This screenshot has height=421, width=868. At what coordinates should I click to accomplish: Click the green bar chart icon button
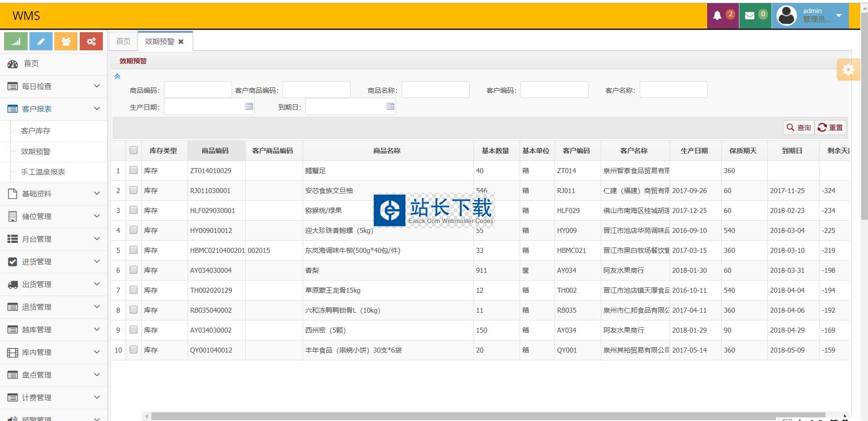pos(16,42)
